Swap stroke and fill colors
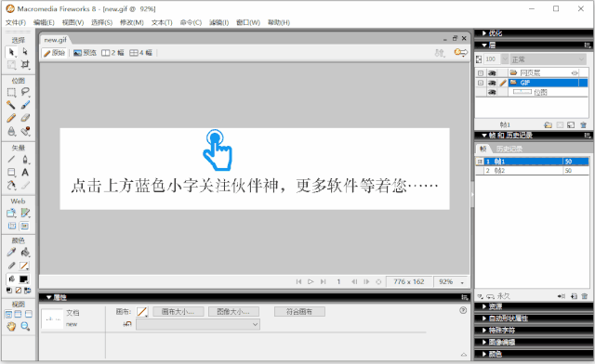Image resolution: width=595 pixels, height=364 pixels. [x=27, y=291]
